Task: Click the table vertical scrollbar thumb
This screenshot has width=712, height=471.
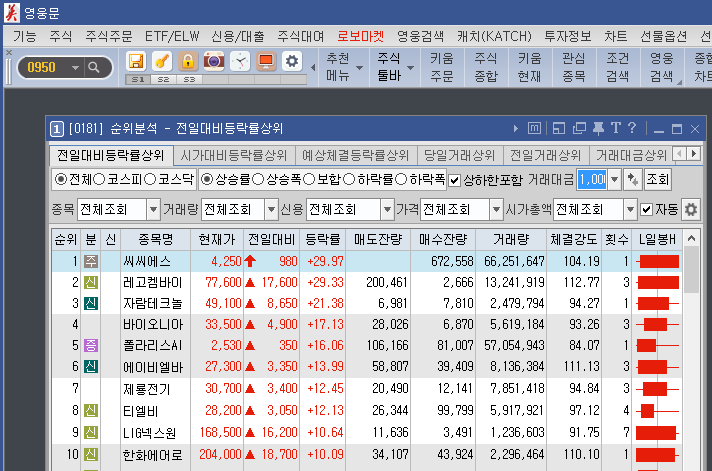Action: (x=691, y=271)
